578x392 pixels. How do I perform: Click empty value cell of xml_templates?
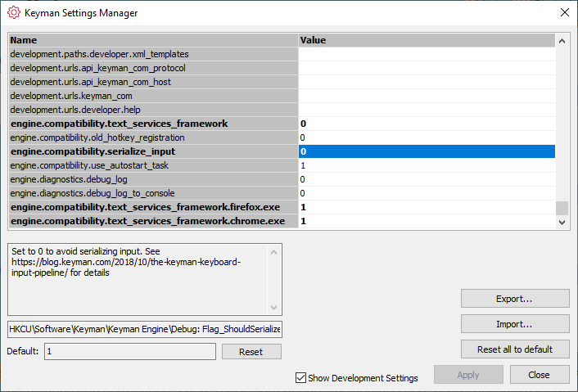427,54
